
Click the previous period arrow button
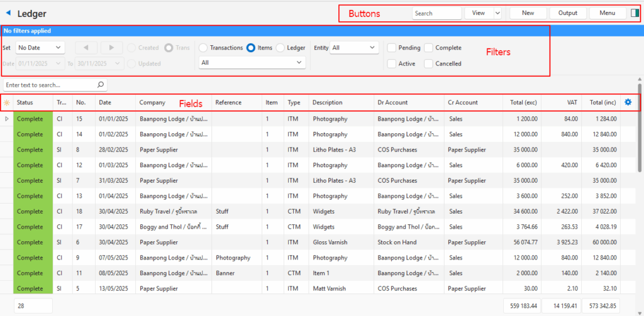[86, 48]
